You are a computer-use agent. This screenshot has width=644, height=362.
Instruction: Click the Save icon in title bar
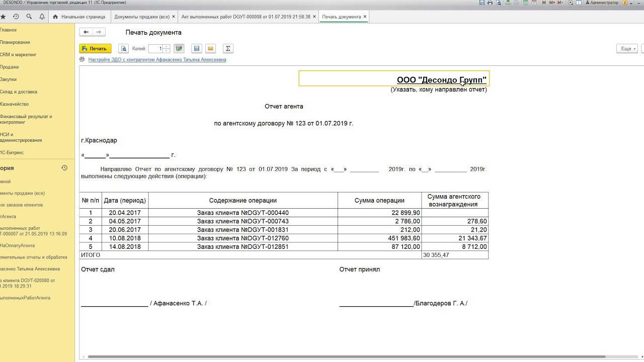point(482,3)
